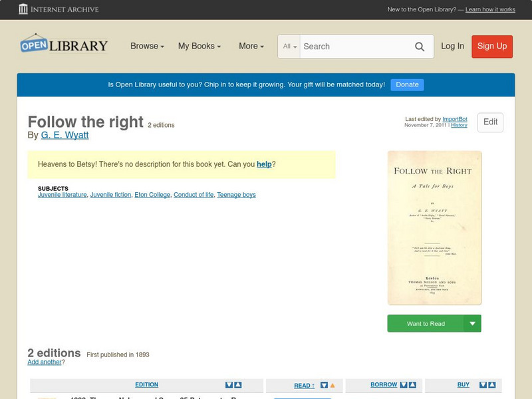Click the blue down arrow next to READ
532x399 pixels.
(325, 384)
